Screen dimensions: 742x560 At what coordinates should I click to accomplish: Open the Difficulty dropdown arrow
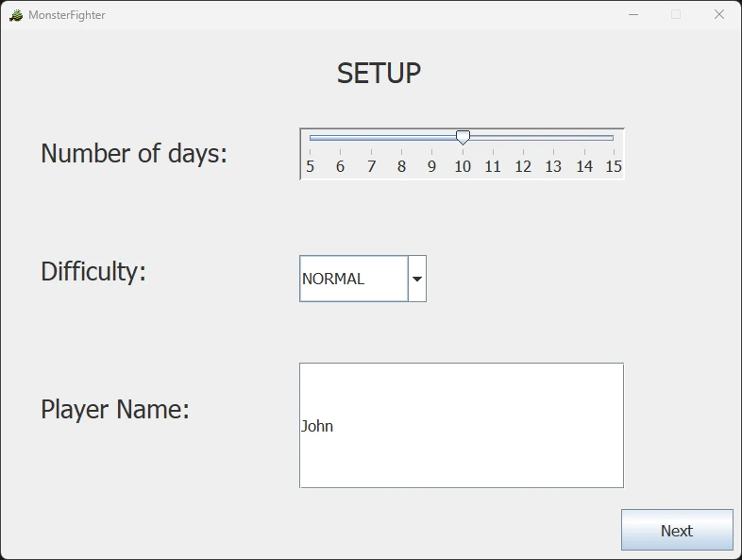point(417,279)
